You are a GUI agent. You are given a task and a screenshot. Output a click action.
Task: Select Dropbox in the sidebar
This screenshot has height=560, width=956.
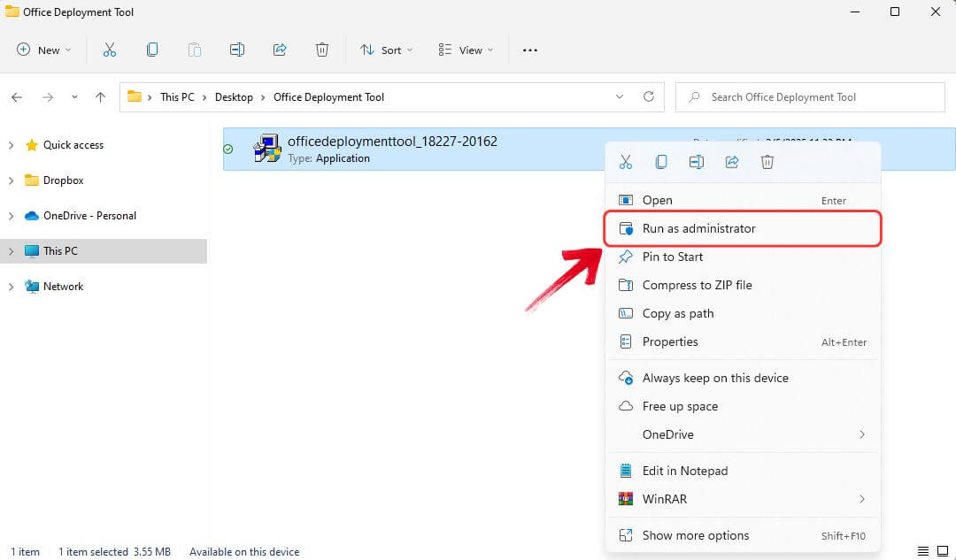(x=64, y=180)
